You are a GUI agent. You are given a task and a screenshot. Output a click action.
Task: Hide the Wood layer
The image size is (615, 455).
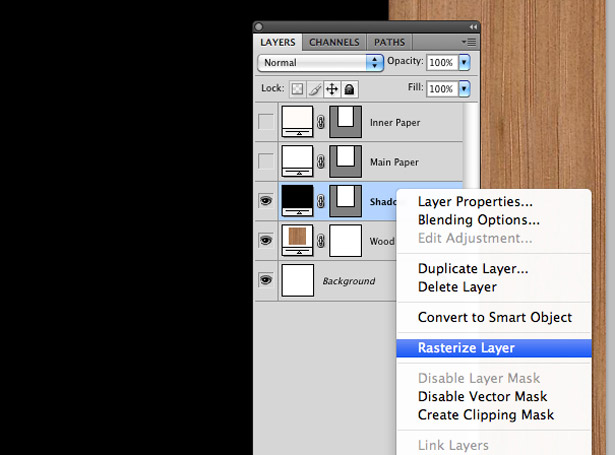[x=266, y=240]
